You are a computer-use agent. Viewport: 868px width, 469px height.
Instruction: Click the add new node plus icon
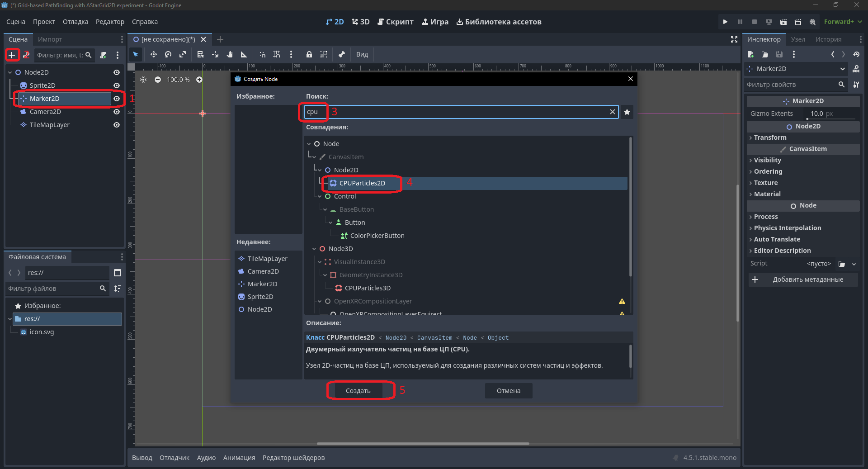click(12, 55)
